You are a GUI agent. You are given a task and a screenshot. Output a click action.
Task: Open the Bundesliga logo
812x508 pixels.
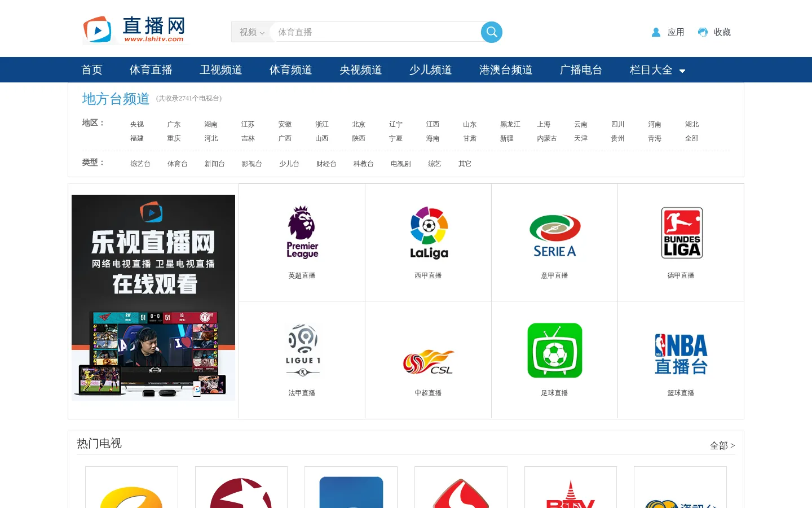tap(682, 233)
